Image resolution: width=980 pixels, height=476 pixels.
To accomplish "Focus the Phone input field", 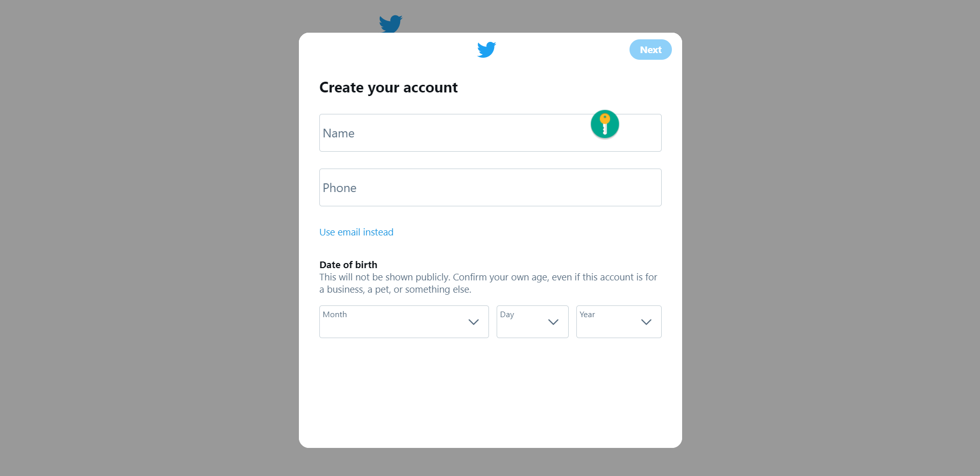I will coord(491,187).
